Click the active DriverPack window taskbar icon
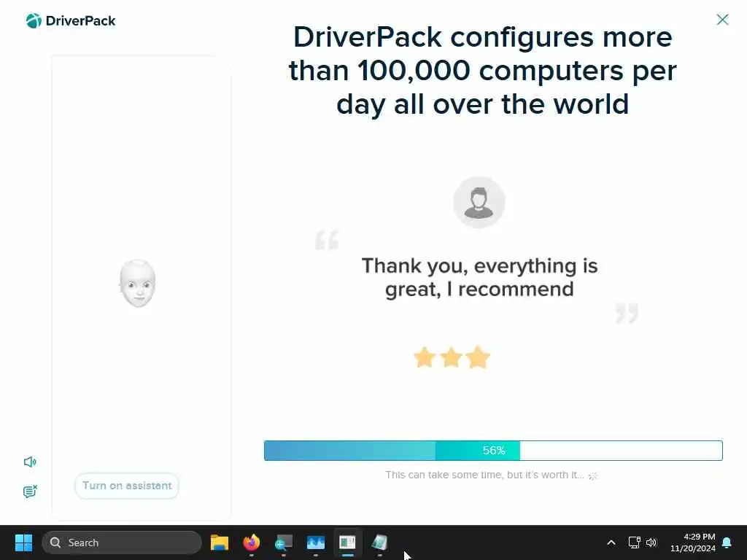 click(x=347, y=542)
